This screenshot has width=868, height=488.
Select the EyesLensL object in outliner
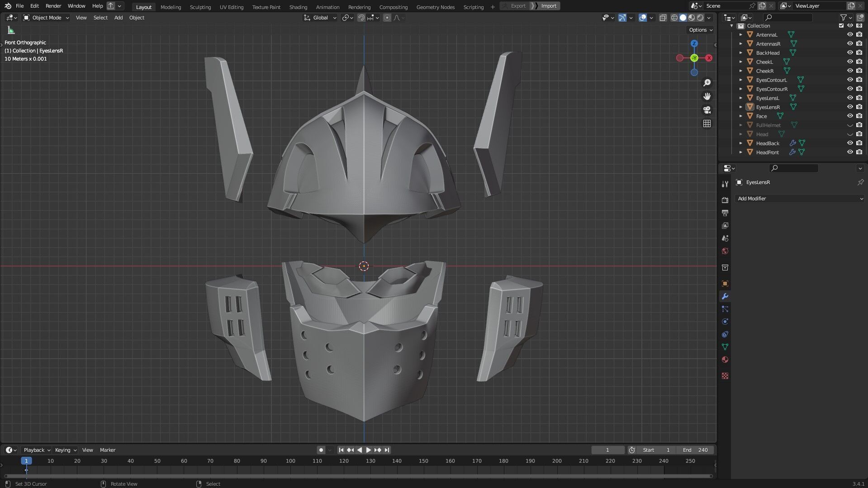pos(767,98)
